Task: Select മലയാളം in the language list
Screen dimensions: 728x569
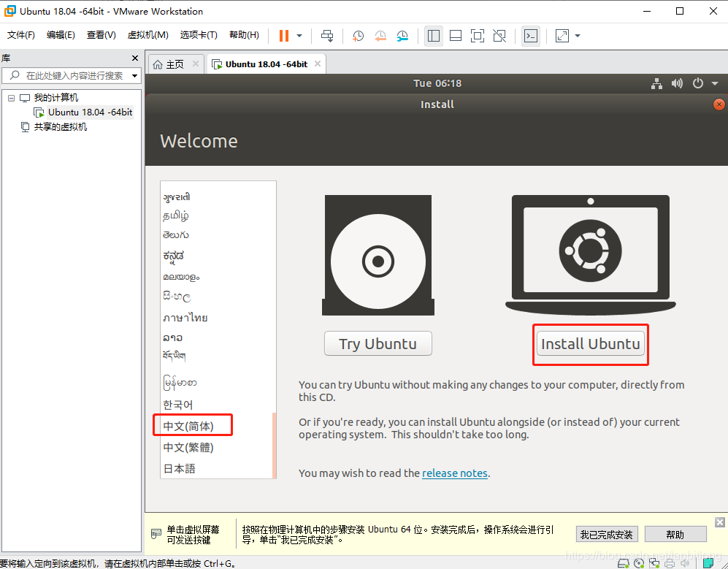Action: (181, 277)
